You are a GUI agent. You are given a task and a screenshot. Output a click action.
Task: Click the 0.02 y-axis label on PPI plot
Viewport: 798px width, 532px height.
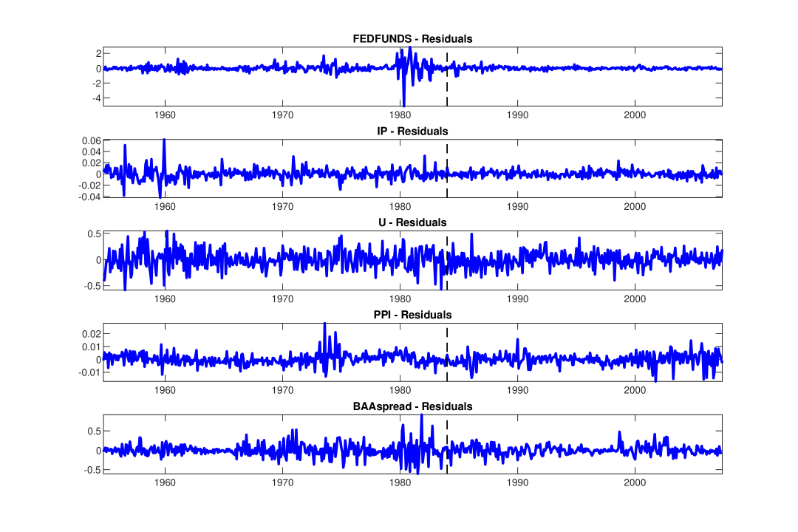92,335
